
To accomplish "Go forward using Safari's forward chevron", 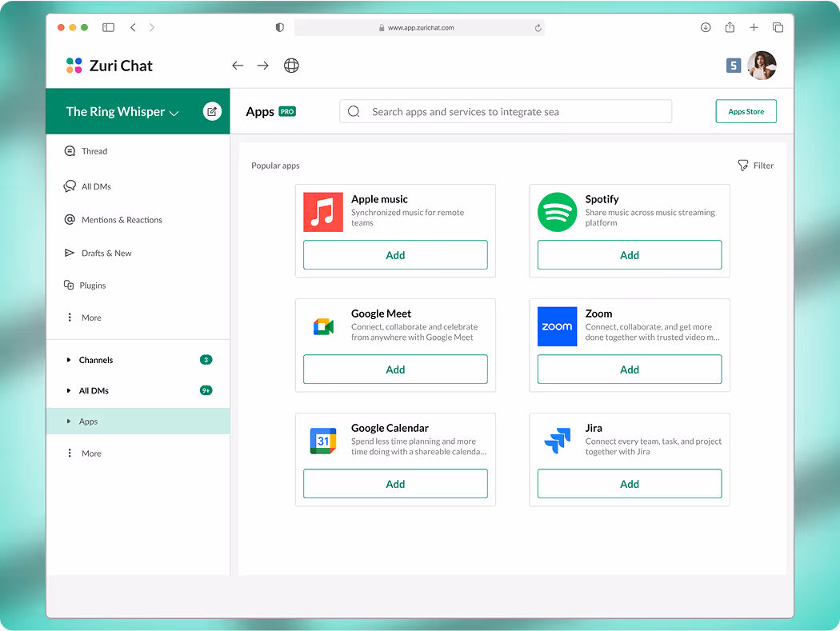I will tap(152, 27).
